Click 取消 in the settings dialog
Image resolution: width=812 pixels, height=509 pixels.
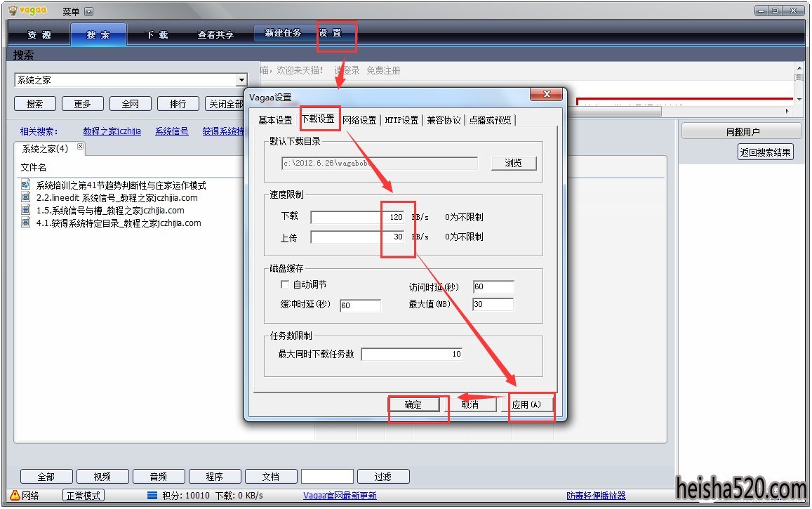pos(470,404)
